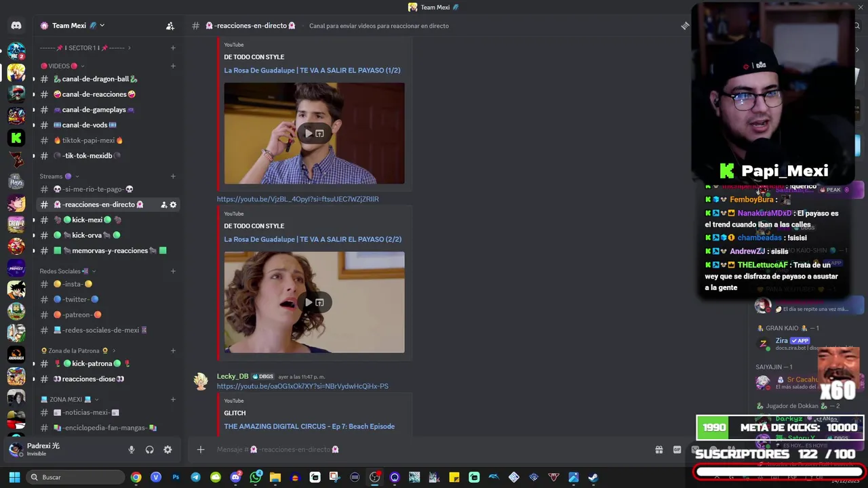Viewport: 868px width, 488px height.
Task: Add channel to ZONA MEXI category
Action: coord(173,399)
